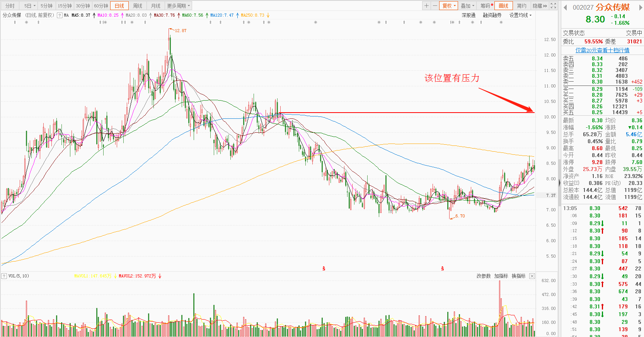This screenshot has width=644, height=337.
Task: Click the MA60:7.56 green legend
Action: click(193, 15)
